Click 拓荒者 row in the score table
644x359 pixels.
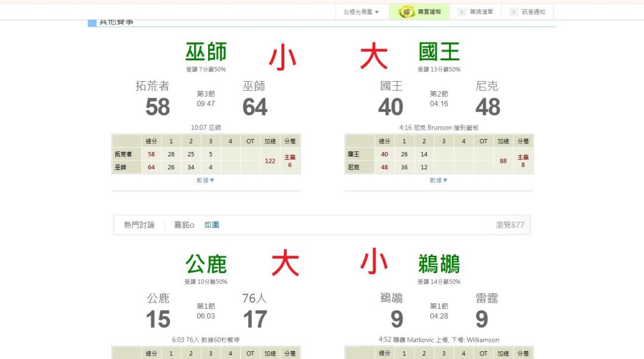(x=123, y=154)
